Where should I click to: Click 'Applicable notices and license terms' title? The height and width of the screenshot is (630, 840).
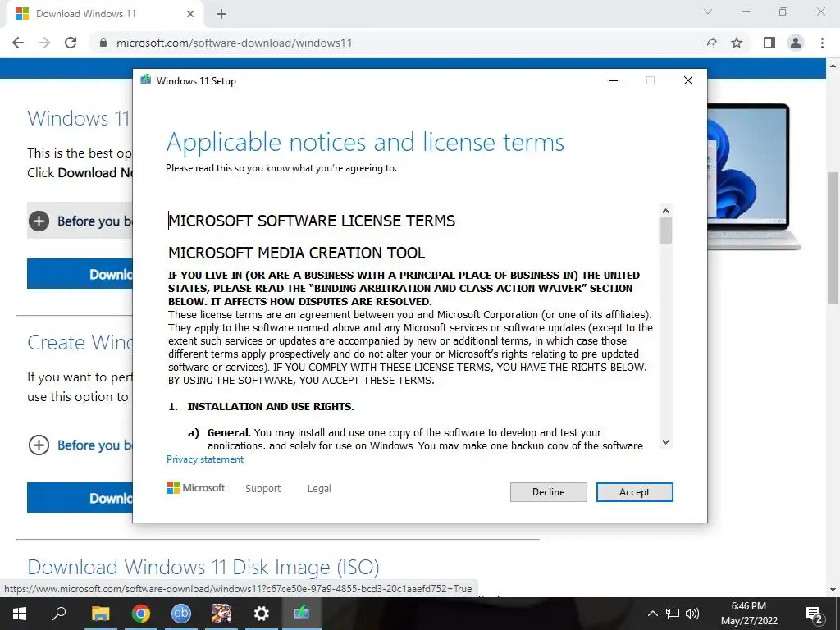click(x=365, y=143)
